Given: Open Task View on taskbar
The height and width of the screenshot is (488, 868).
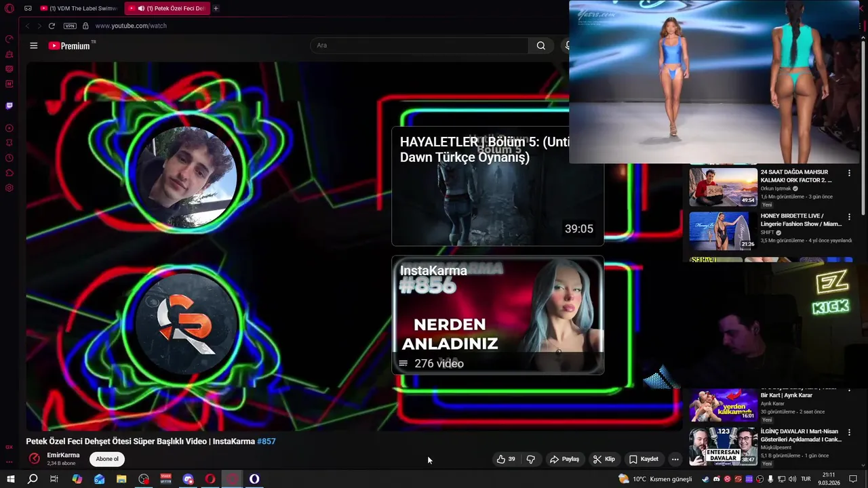Looking at the screenshot, I should 54,479.
